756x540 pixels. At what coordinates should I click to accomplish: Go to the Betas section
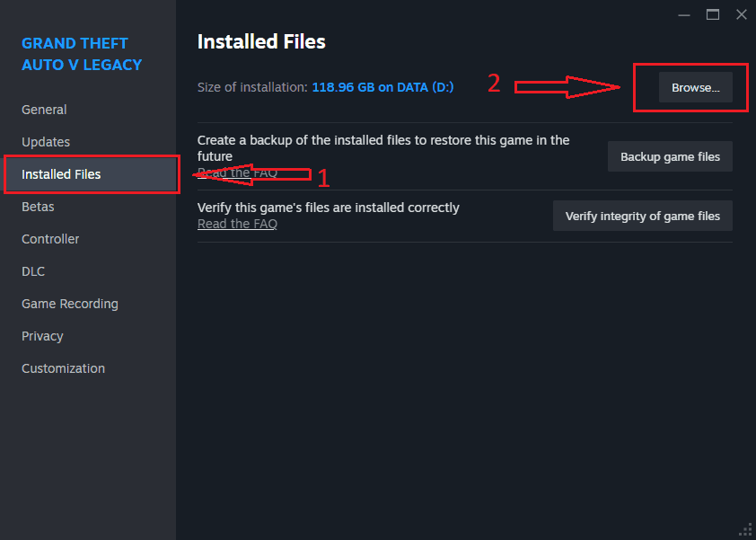coord(38,207)
